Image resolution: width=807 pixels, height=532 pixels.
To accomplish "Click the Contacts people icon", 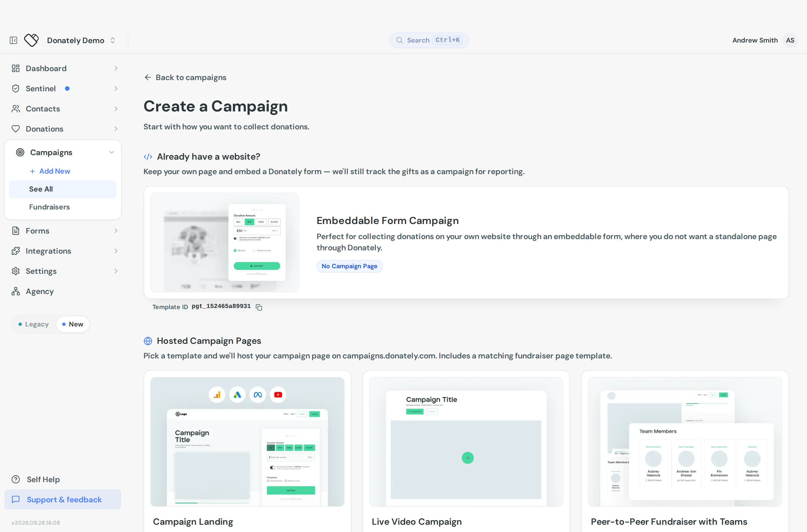I will (x=16, y=109).
